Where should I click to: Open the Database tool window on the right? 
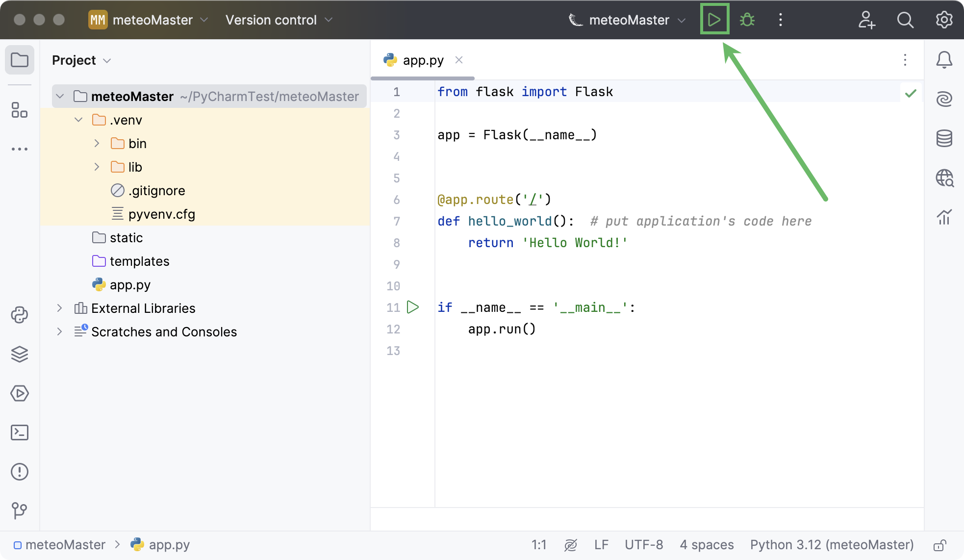[x=944, y=138]
